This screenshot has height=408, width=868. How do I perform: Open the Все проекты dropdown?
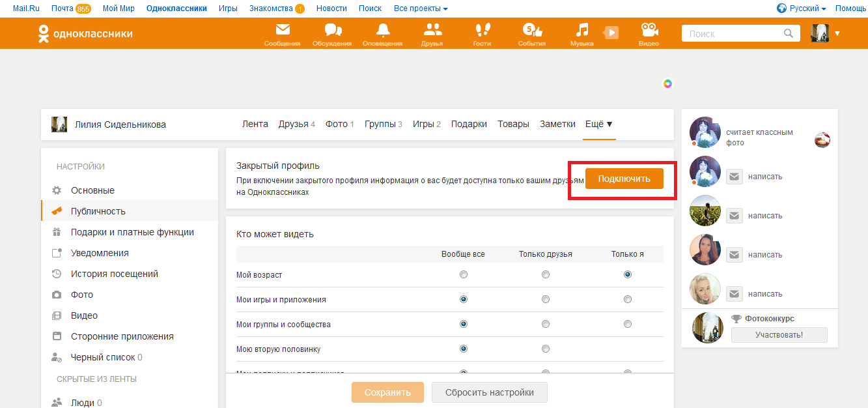421,8
